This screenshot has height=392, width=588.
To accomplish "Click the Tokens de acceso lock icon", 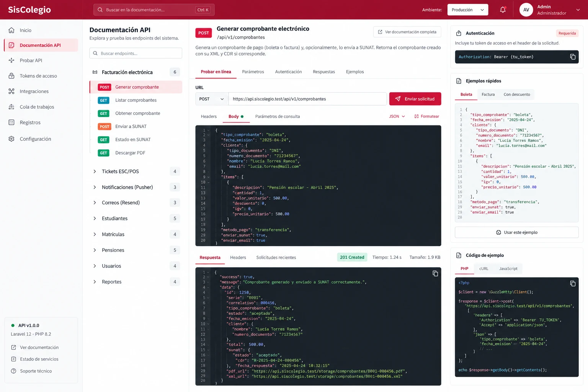I will (11, 76).
